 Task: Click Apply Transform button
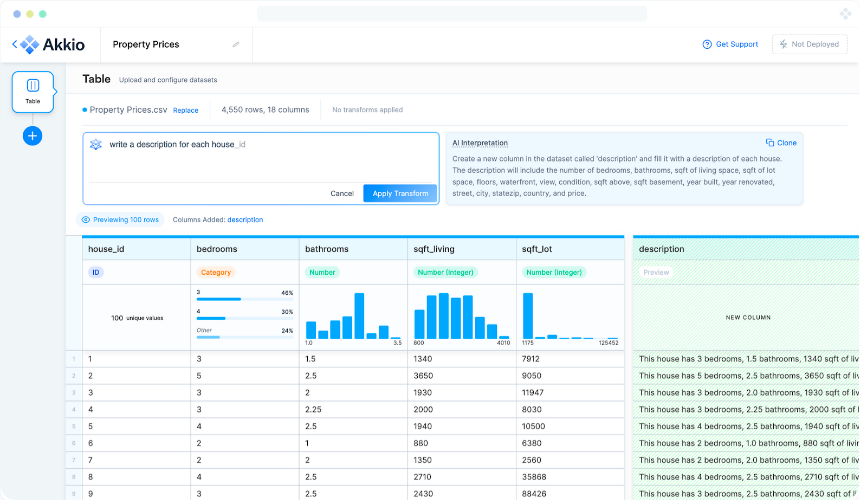[400, 193]
